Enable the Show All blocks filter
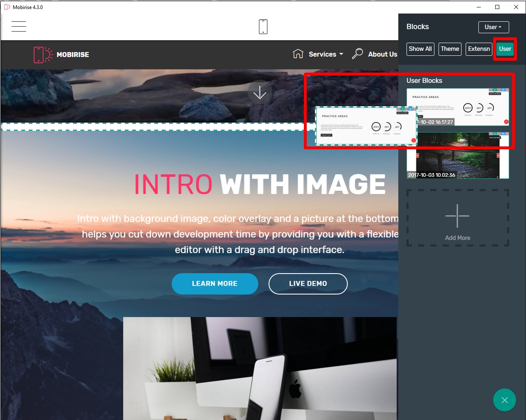This screenshot has width=526, height=420. 420,49
